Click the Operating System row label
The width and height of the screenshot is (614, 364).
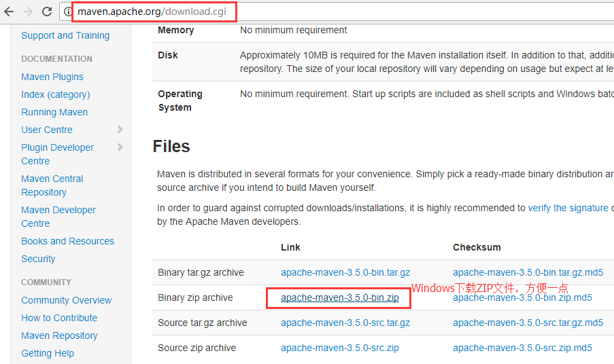click(x=180, y=101)
